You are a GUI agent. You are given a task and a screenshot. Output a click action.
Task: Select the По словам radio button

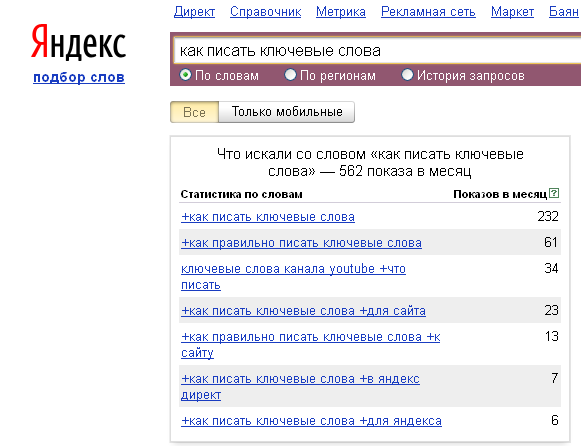click(185, 75)
